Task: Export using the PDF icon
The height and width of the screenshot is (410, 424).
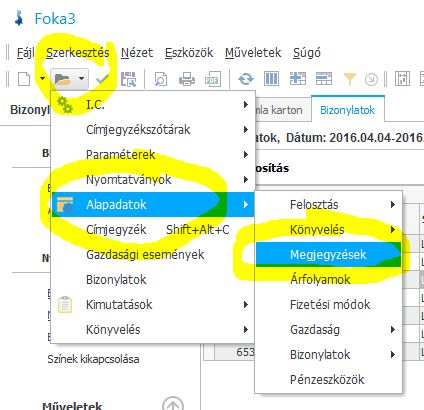Action: click(212, 79)
